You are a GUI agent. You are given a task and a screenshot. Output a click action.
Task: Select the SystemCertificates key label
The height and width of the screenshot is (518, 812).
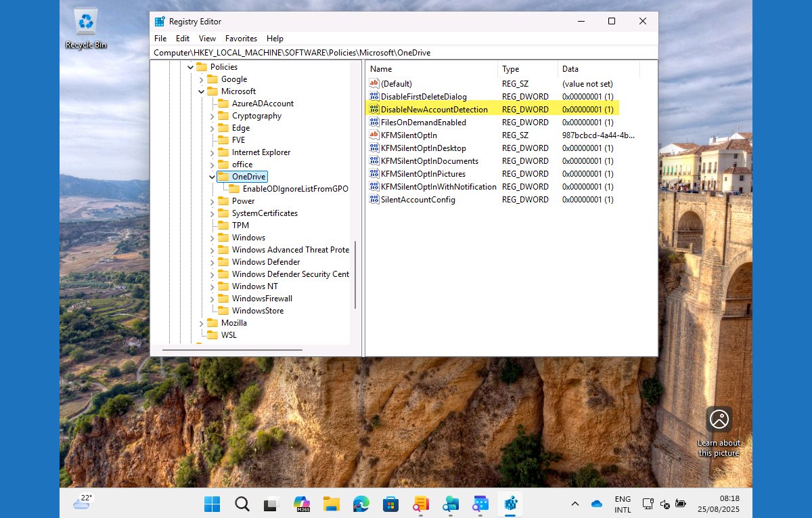click(265, 213)
